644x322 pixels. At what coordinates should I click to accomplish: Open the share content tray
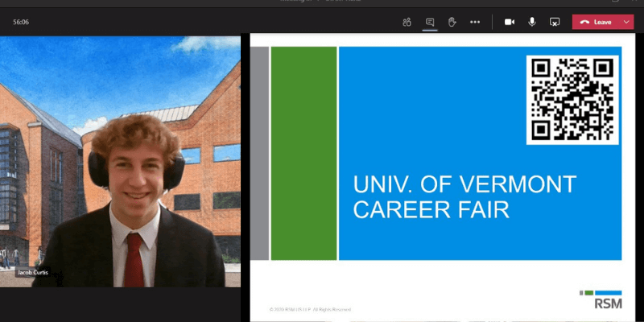point(555,23)
